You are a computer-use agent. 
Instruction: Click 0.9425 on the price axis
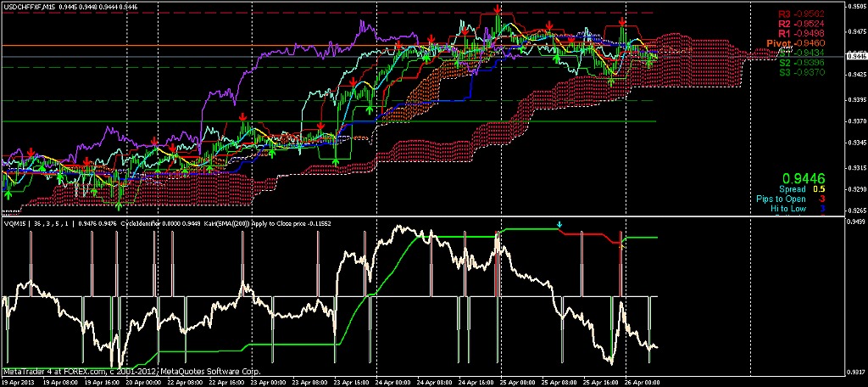click(x=857, y=74)
